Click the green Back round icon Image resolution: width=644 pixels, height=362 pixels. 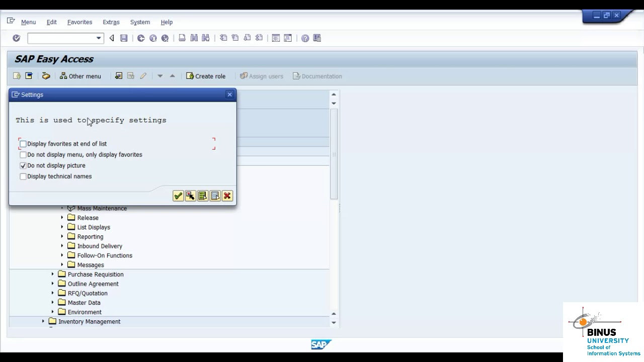coord(141,38)
